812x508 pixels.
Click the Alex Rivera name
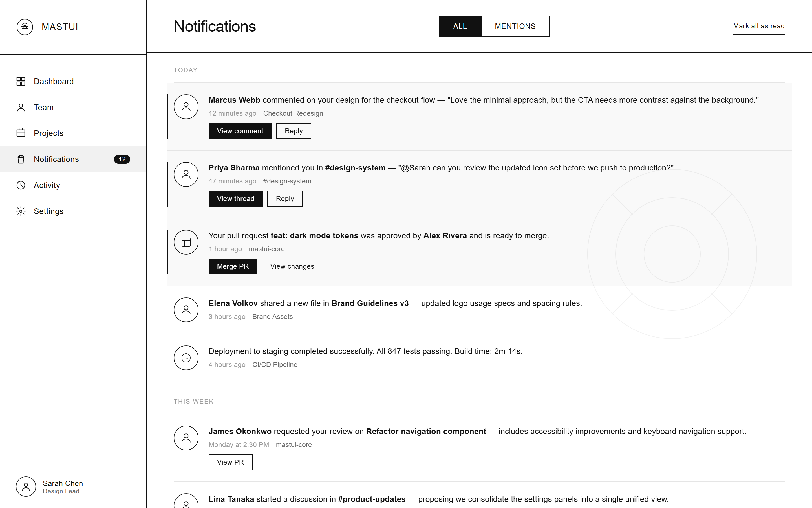point(445,236)
